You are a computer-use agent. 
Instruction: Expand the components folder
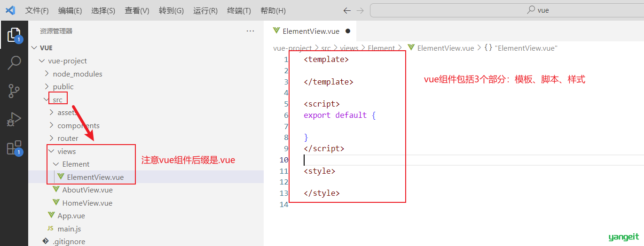pos(51,125)
